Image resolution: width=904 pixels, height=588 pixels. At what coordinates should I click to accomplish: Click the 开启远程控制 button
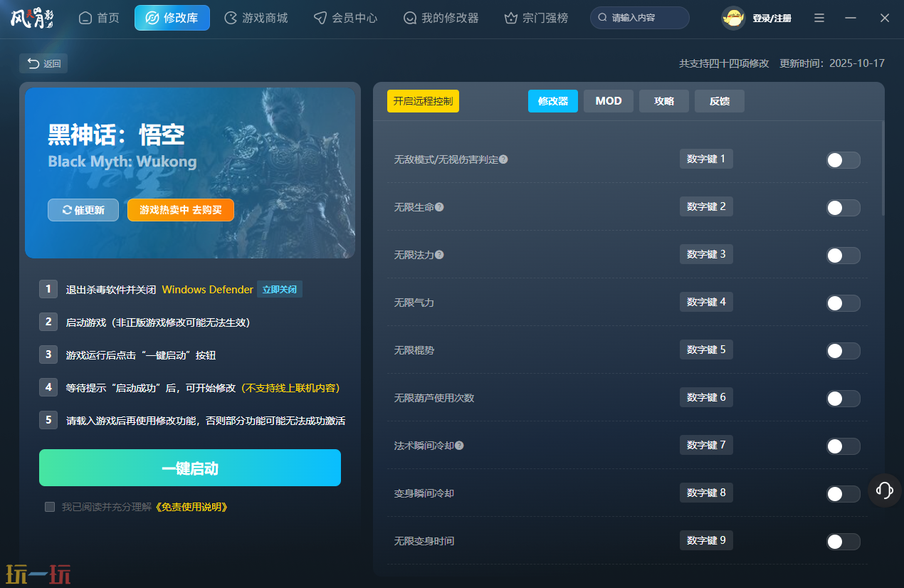(x=423, y=101)
